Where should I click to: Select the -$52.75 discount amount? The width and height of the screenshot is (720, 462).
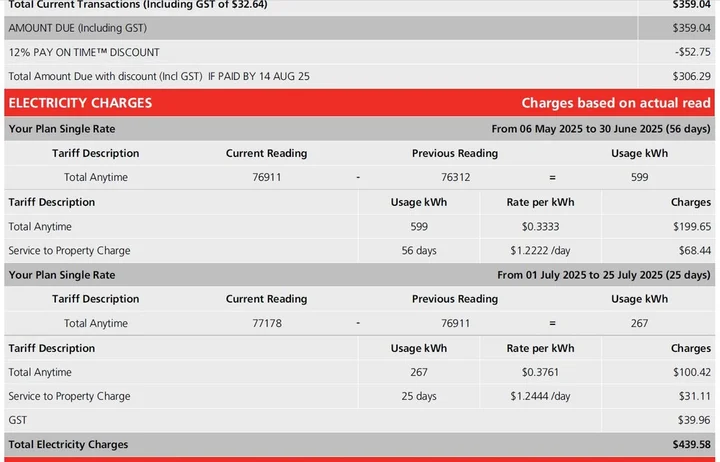(691, 52)
